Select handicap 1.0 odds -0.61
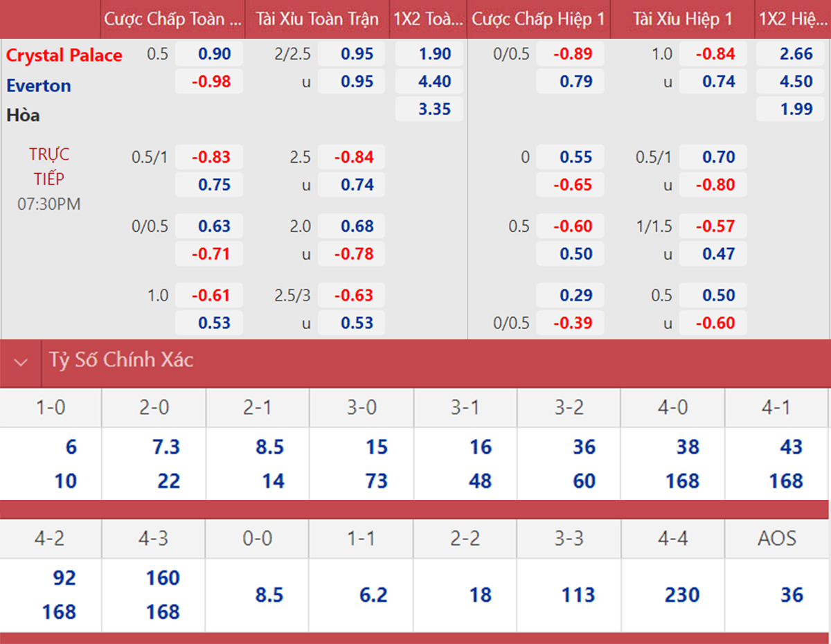831x644 pixels. pyautogui.click(x=209, y=296)
